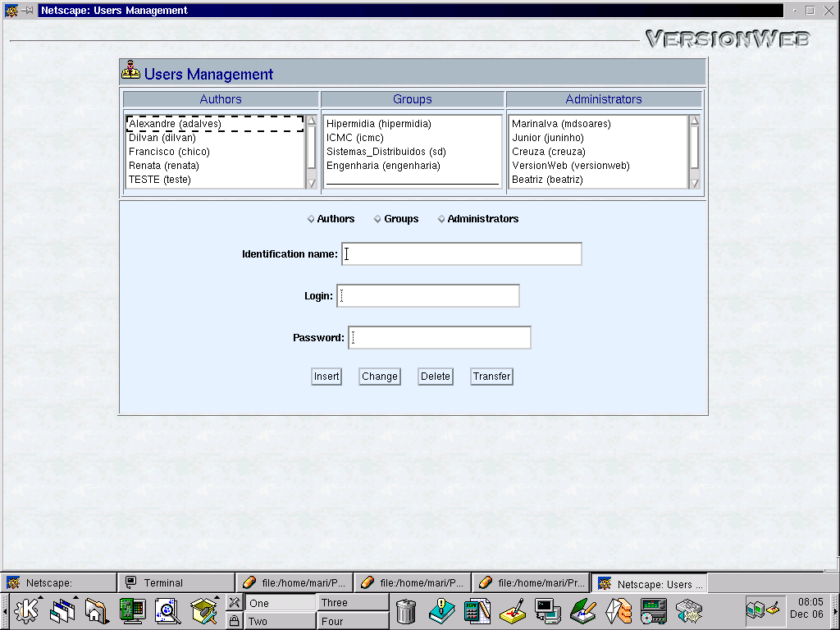Open the Find Files magnifier icon
The image size is (840, 630).
click(x=167, y=610)
